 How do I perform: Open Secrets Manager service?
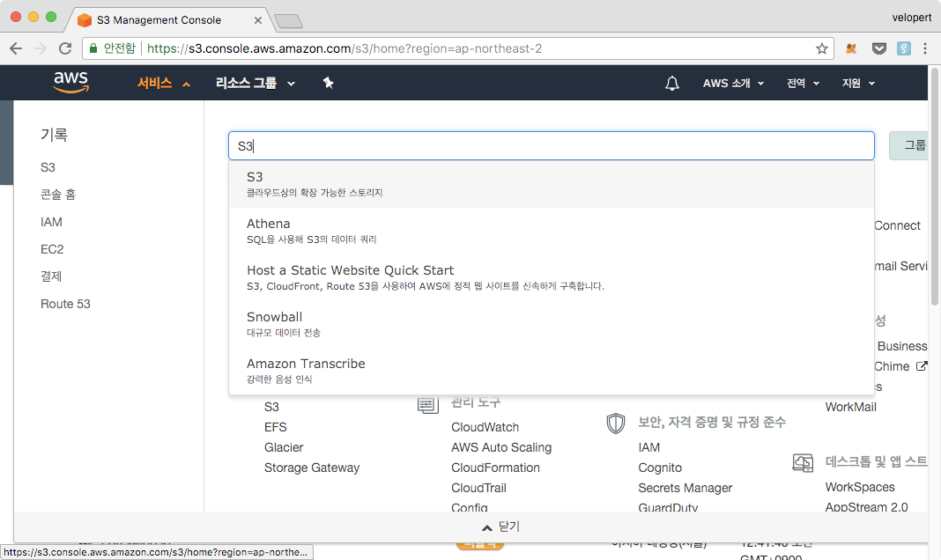pos(685,488)
